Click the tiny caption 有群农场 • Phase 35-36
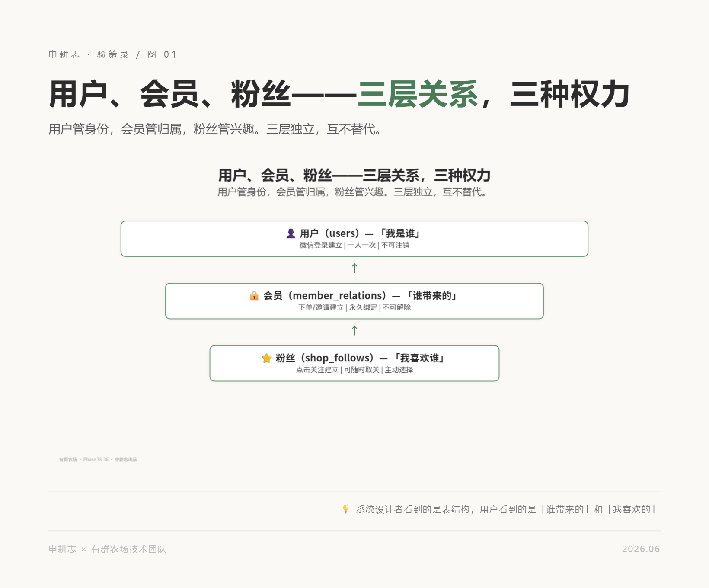This screenshot has width=709, height=588. (x=84, y=460)
